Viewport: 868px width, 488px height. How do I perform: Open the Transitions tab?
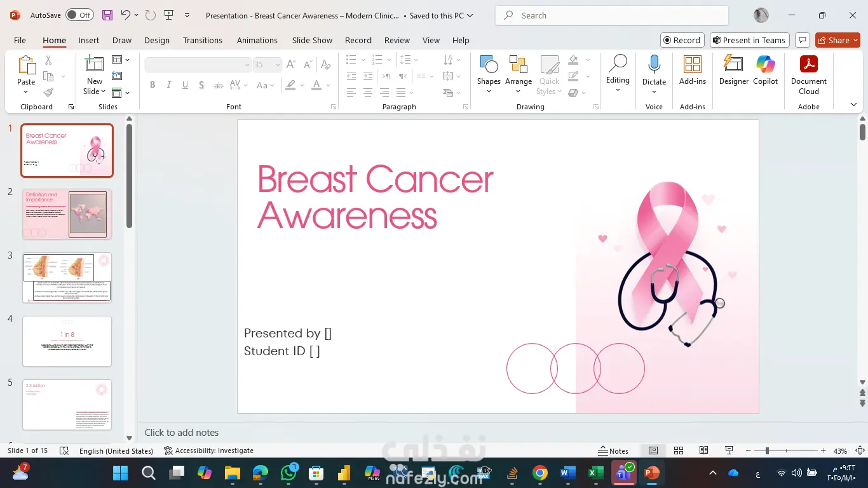[x=203, y=40]
